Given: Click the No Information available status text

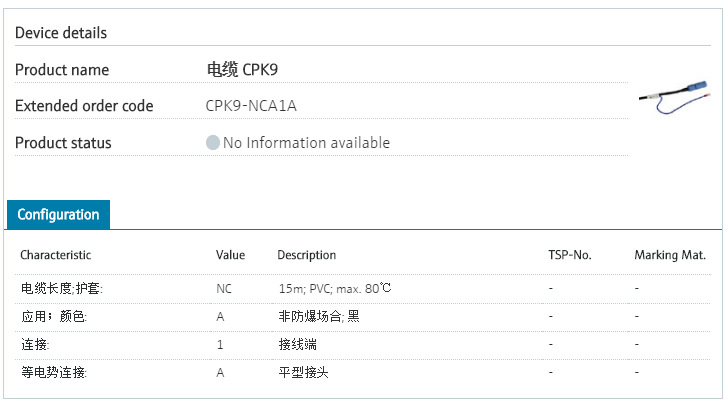Looking at the screenshot, I should coord(306,143).
